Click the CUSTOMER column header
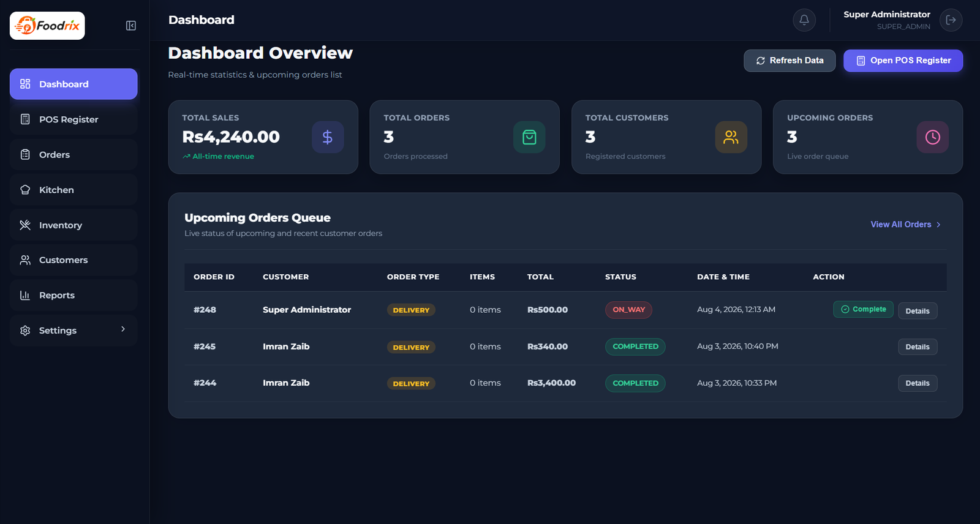Viewport: 980px width, 524px height. (x=286, y=277)
